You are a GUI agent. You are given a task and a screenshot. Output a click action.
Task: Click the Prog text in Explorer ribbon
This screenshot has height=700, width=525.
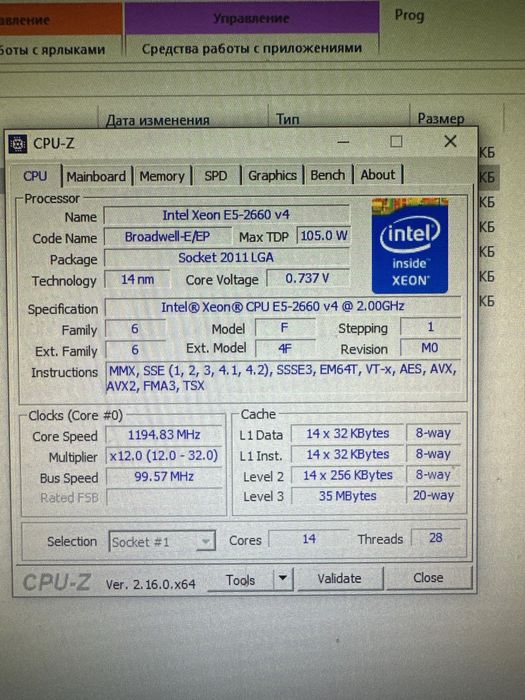(409, 16)
